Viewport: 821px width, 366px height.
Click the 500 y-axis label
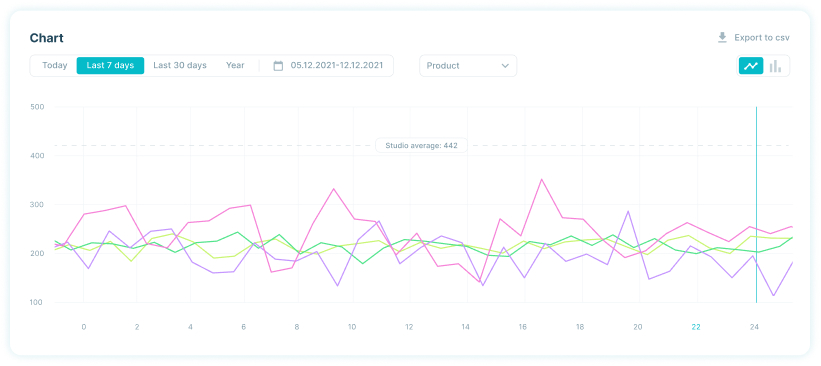tap(37, 107)
